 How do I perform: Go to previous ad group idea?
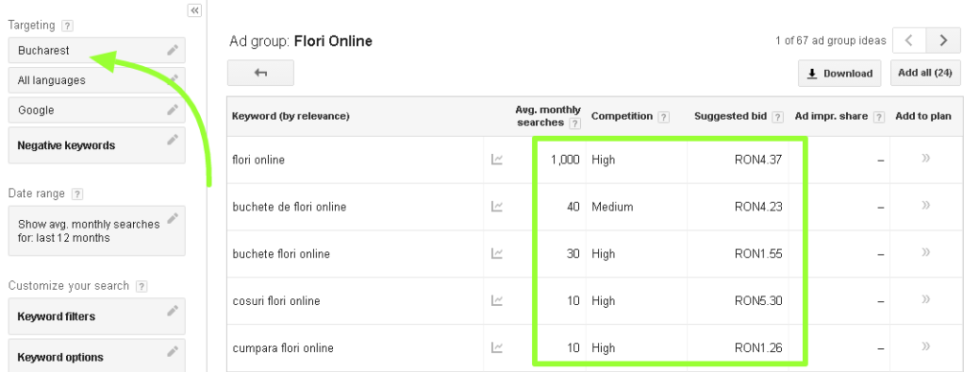tap(909, 40)
